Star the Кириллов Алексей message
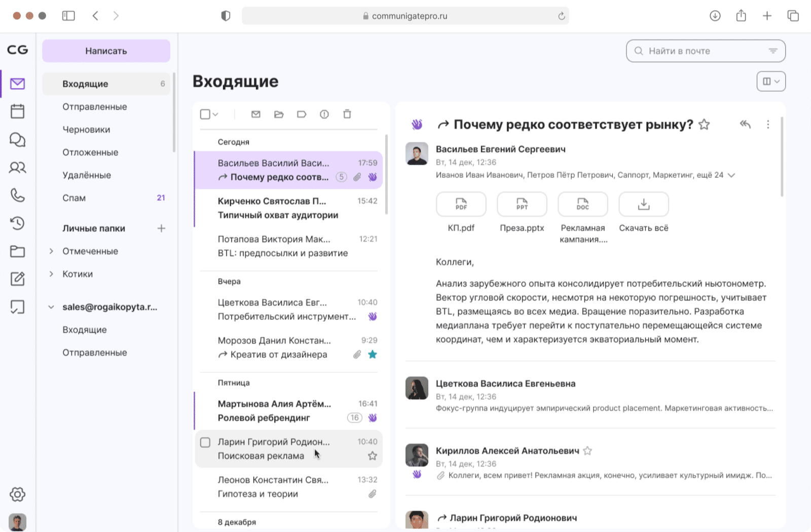Screen dimensions: 811x532 tap(587, 450)
